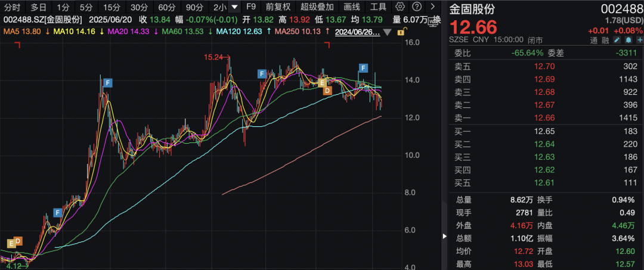Switch to 分时 intraday tab
This screenshot has width=644, height=270.
point(12,7)
